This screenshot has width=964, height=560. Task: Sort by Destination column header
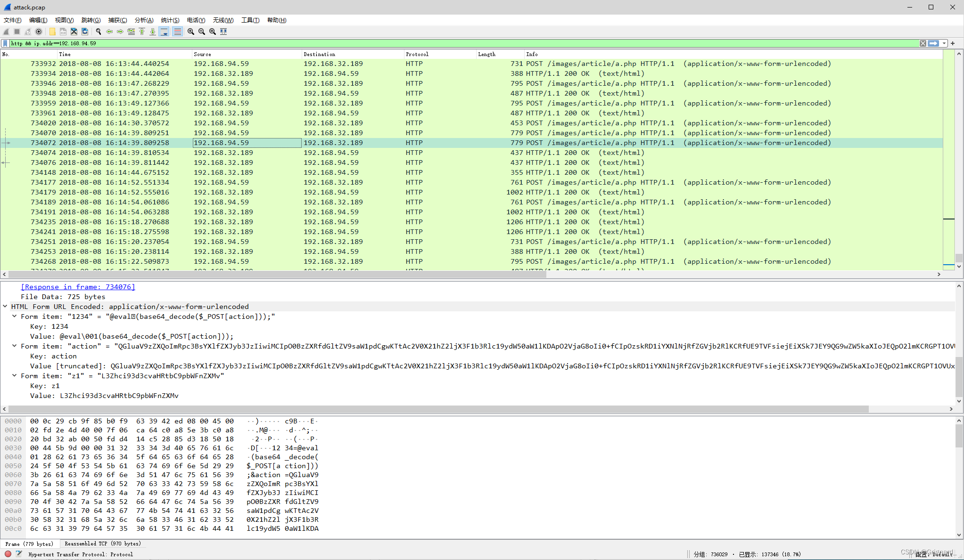353,54
